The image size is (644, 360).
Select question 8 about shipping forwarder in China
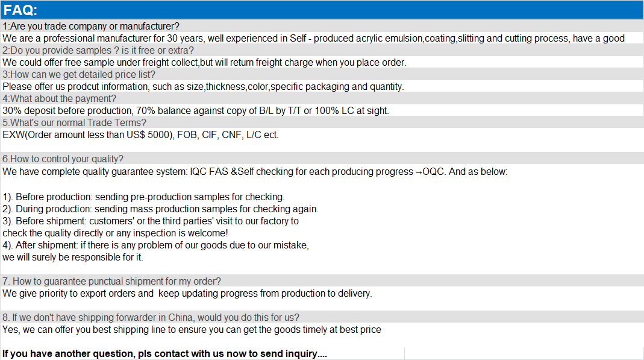coord(151,317)
